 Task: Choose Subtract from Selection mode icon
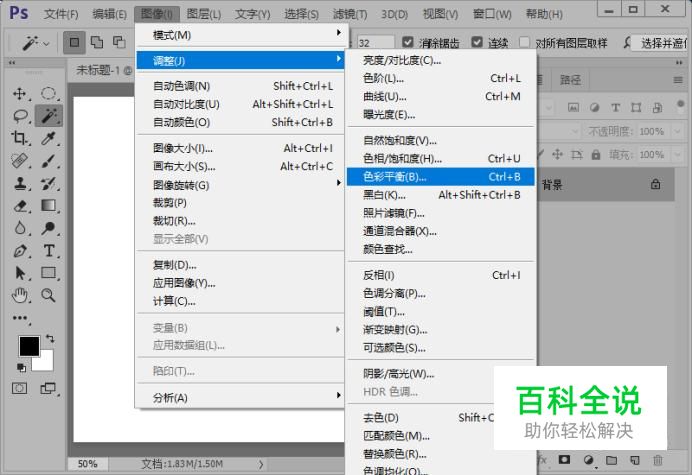point(119,42)
